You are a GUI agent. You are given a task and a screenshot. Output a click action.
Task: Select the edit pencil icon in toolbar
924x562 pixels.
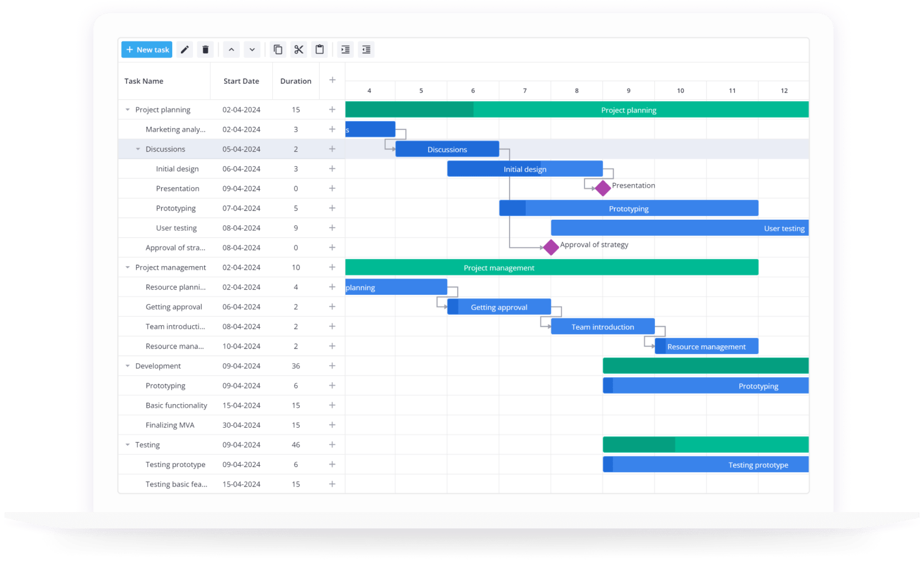click(185, 49)
